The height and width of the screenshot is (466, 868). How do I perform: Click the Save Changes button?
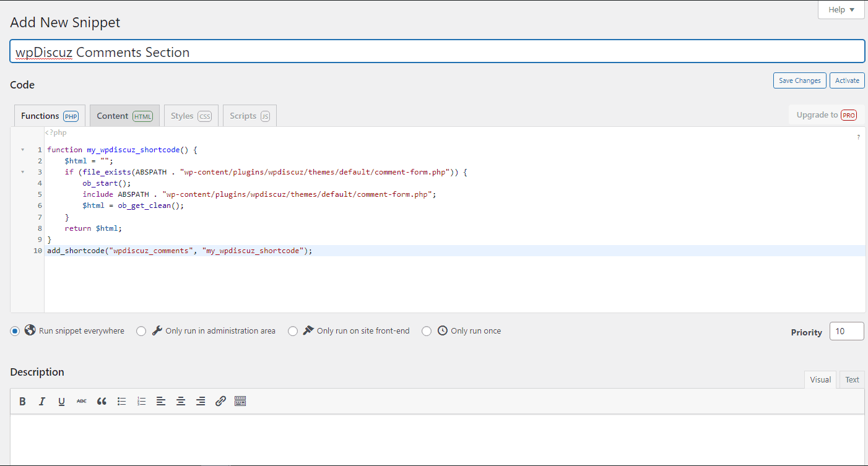pos(799,80)
